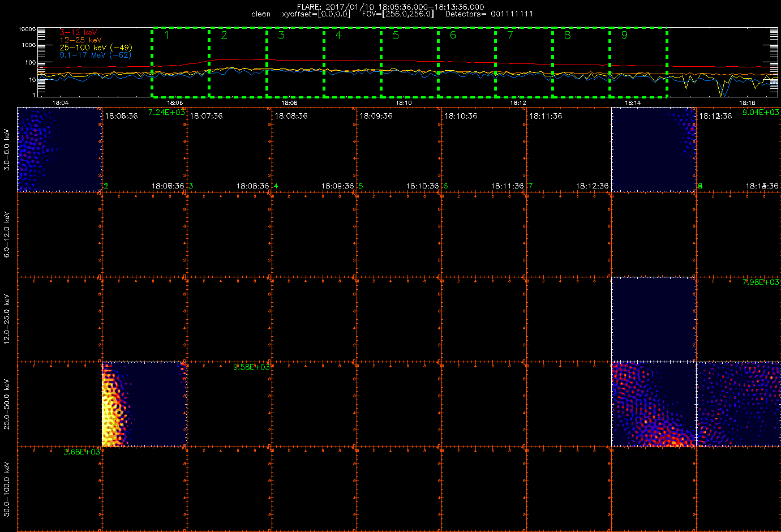Click the green 3.68E+03 peak value

point(81,452)
